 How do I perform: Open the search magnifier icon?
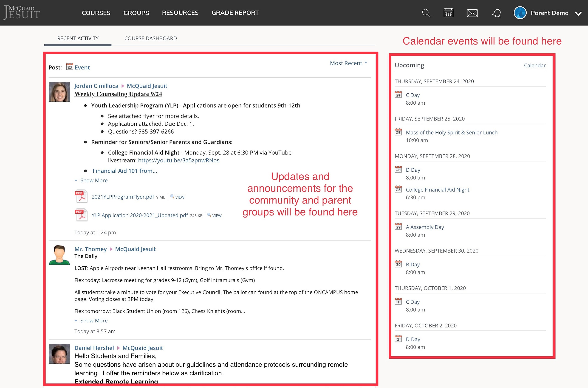click(x=426, y=13)
